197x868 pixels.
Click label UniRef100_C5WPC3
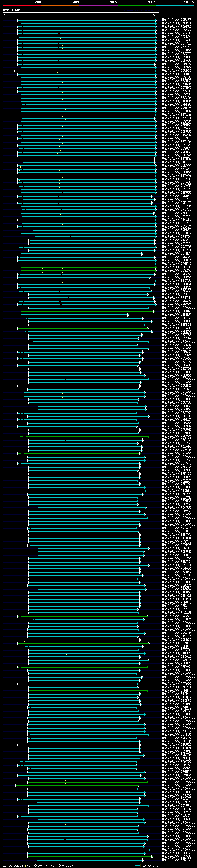click(176, 71)
